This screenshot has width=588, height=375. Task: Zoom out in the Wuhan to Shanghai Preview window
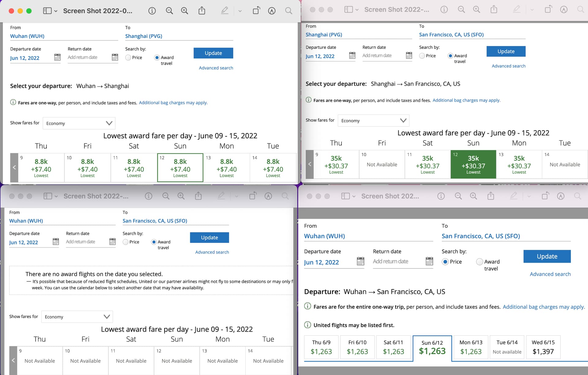coord(169,11)
